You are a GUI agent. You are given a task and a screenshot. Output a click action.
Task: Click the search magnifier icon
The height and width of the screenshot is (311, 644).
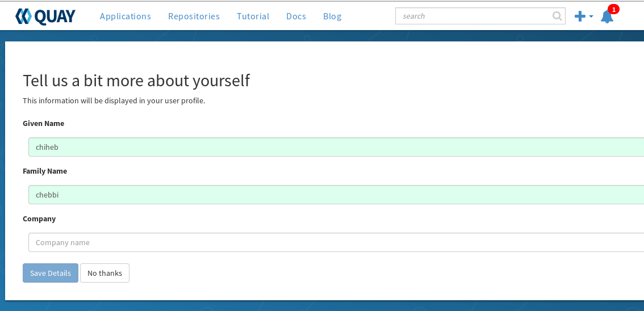[557, 16]
